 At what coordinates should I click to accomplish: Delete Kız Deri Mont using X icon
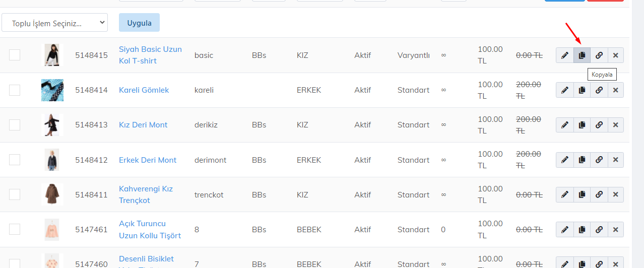tap(615, 125)
